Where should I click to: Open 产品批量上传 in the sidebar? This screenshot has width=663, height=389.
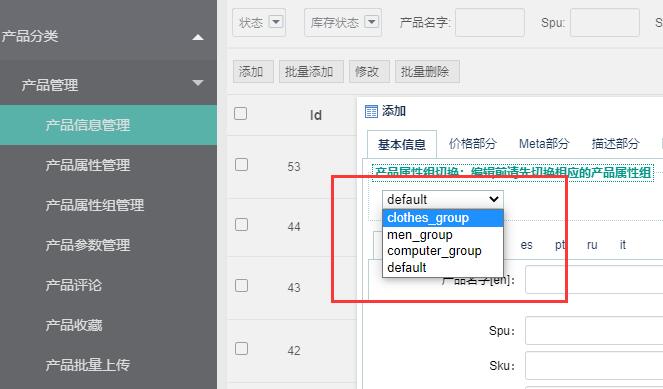click(x=88, y=364)
